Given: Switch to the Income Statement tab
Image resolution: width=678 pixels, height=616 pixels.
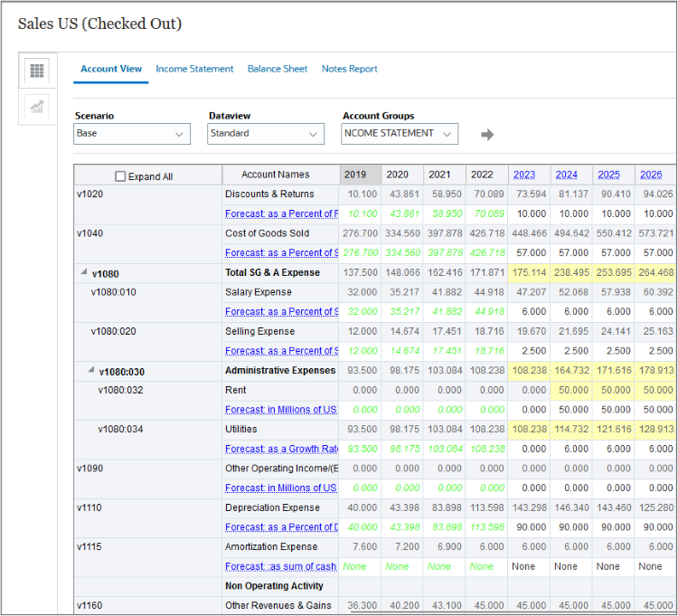Looking at the screenshot, I should coord(194,69).
